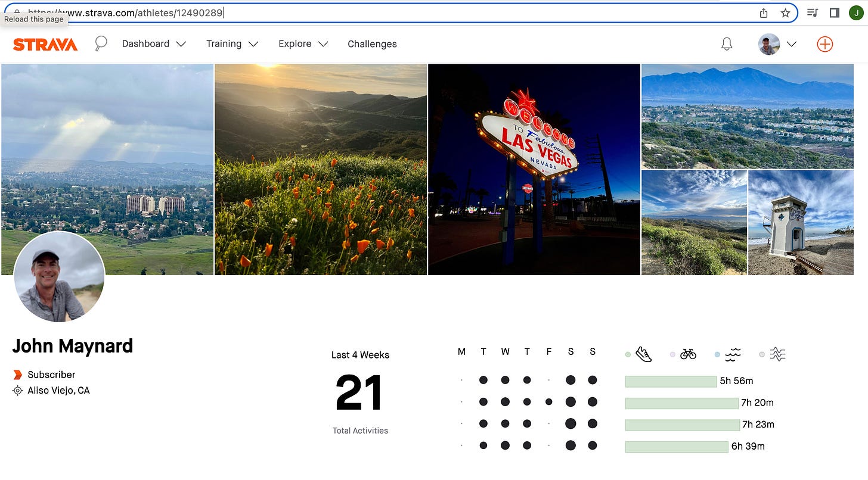Click the Friday dot in second week
This screenshot has width=868, height=480.
[x=549, y=402]
